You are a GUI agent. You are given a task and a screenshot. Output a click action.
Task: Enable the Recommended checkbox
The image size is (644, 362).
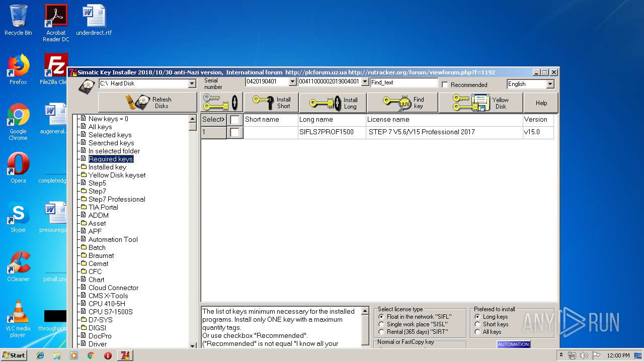[445, 84]
